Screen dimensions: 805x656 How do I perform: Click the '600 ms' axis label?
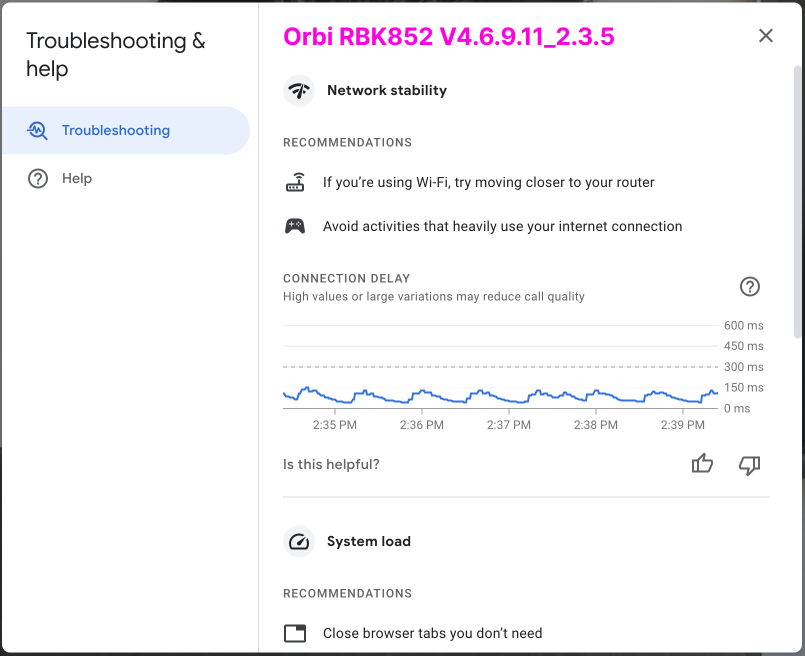pyautogui.click(x=743, y=325)
